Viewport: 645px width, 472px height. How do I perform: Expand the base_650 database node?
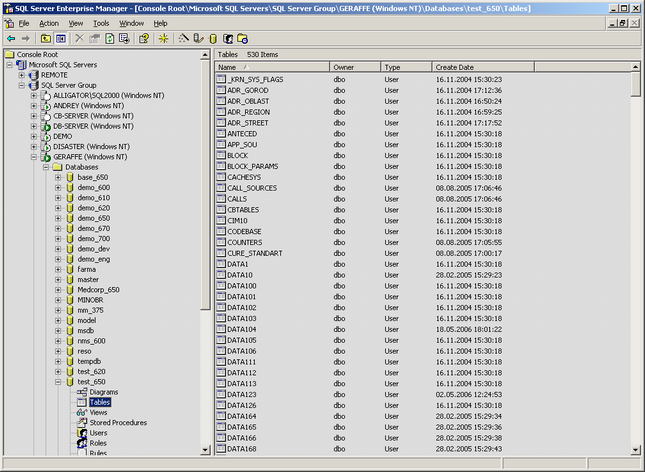click(58, 177)
